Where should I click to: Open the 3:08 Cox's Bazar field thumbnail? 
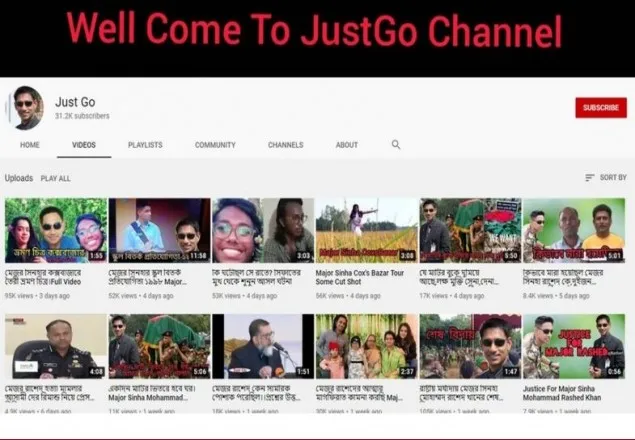point(367,231)
